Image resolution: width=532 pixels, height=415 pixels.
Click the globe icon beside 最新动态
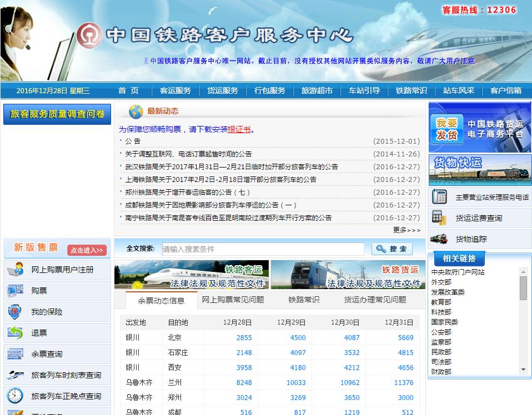(x=135, y=111)
